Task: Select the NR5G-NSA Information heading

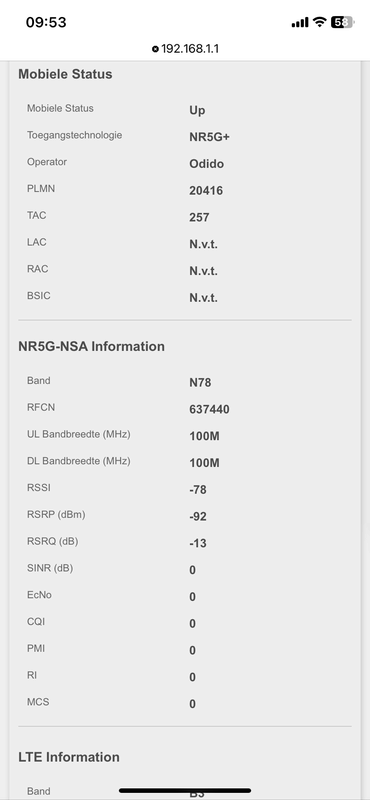Action: pyautogui.click(x=91, y=346)
